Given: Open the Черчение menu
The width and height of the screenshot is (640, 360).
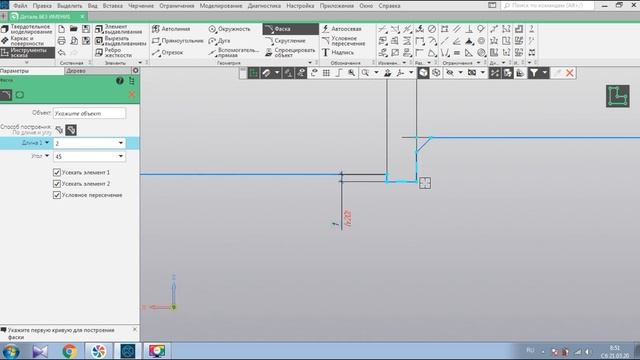Looking at the screenshot, I should point(141,6).
